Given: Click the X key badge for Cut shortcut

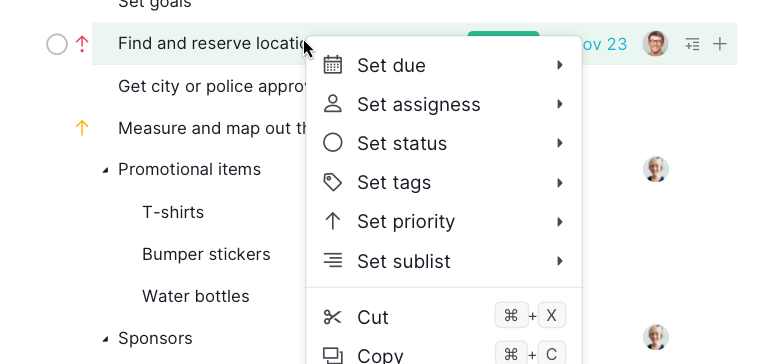Looking at the screenshot, I should tap(552, 316).
